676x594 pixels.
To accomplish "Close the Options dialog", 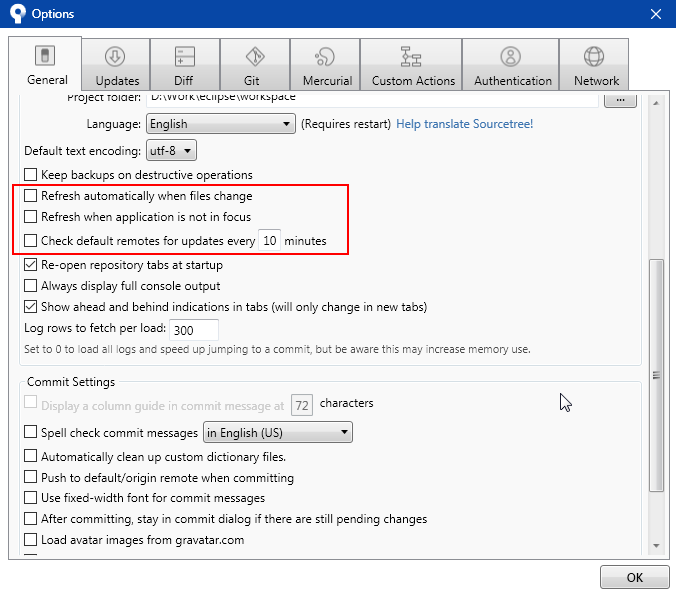I will coord(656,14).
